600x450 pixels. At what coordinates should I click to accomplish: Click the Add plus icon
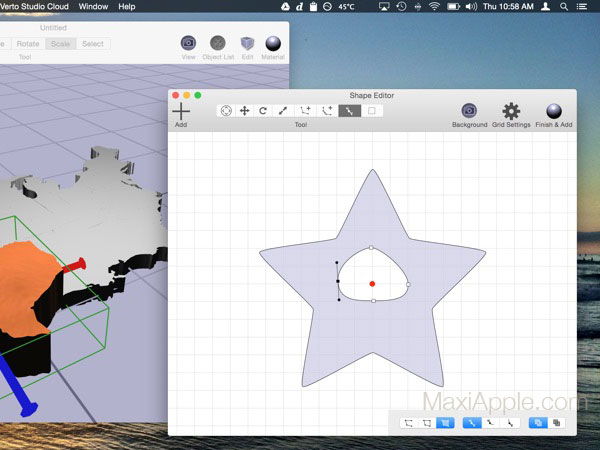[181, 111]
